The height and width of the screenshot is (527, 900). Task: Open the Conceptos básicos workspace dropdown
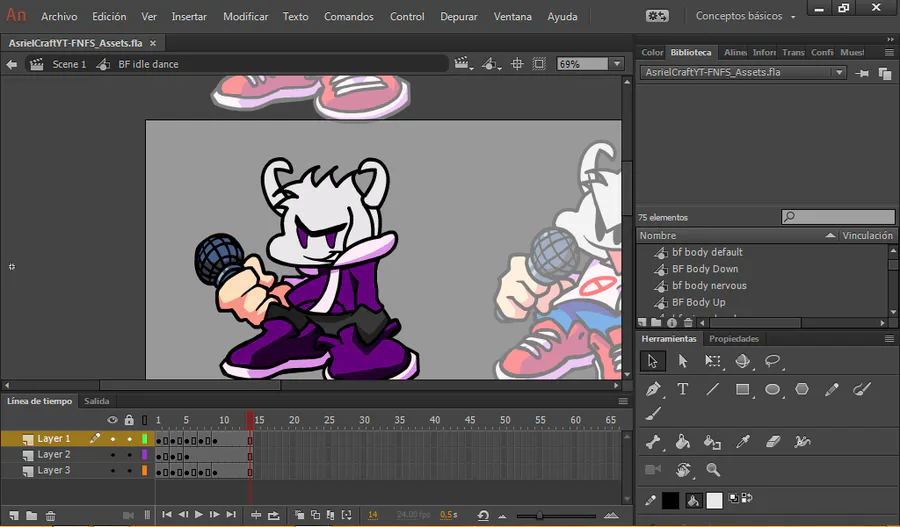pyautogui.click(x=746, y=16)
